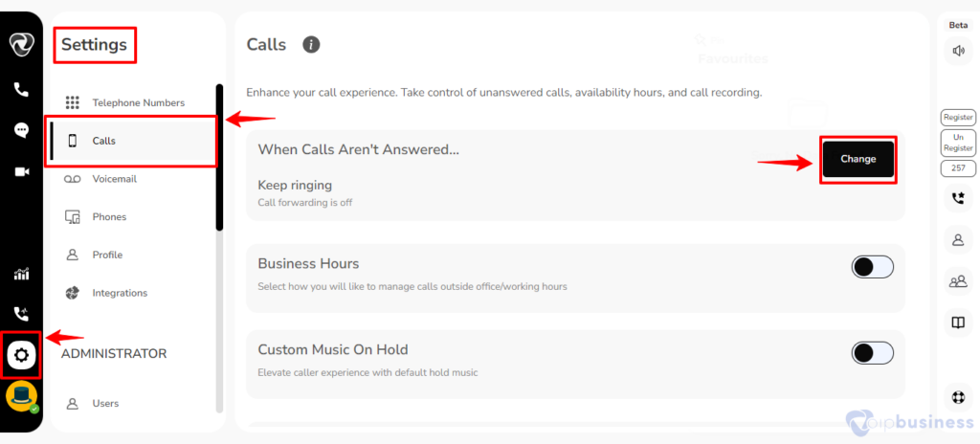Click the top hat profile avatar

pyautogui.click(x=21, y=397)
